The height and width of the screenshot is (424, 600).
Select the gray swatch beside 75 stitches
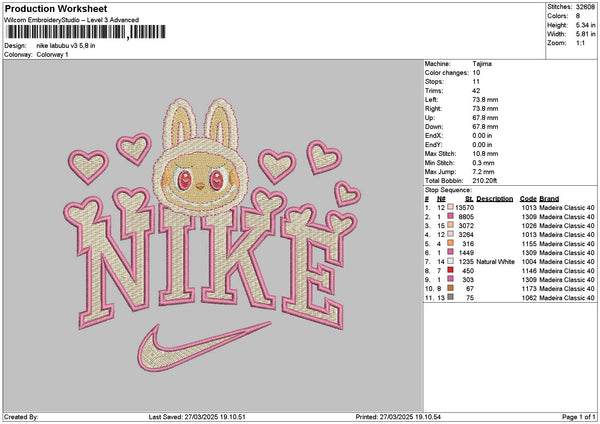(x=450, y=297)
